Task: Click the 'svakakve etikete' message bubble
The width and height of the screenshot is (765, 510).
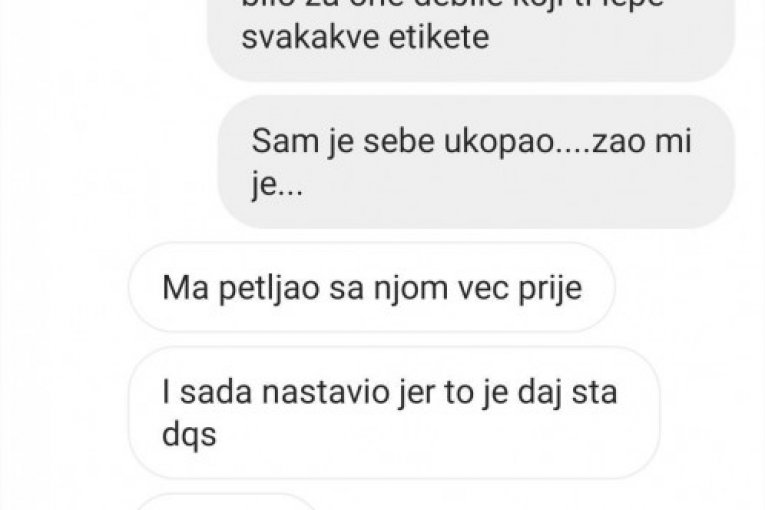Action: tap(471, 40)
